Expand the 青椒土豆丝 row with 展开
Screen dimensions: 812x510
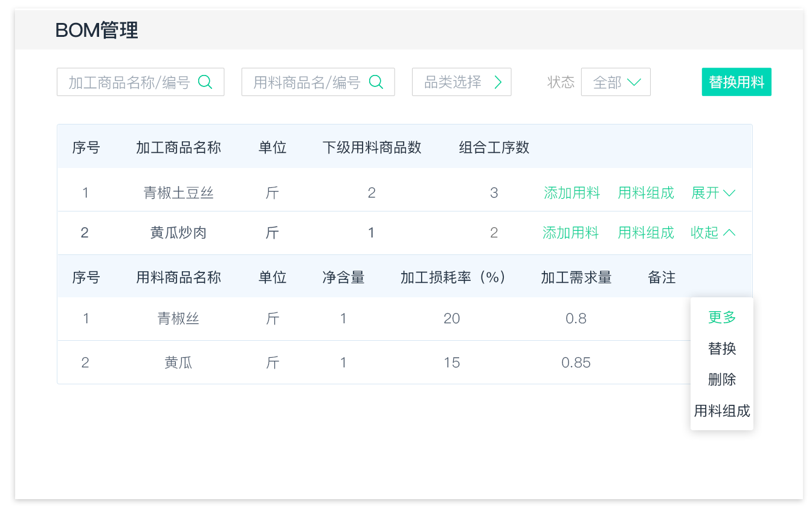click(x=713, y=193)
